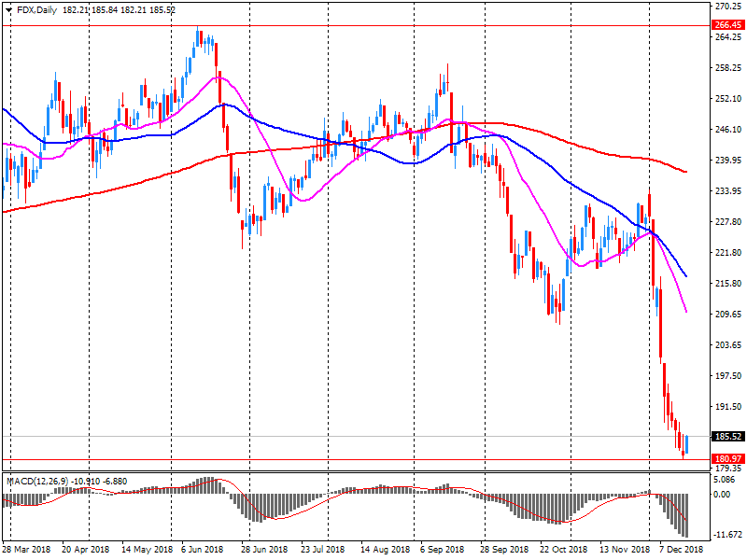Click the 0.00 MACD scale value
This screenshot has height=560, width=747.
click(x=723, y=495)
